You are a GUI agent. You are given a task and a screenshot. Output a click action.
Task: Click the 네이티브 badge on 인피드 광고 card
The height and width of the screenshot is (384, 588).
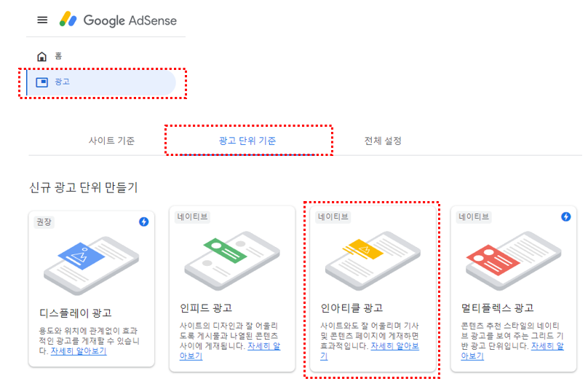192,217
